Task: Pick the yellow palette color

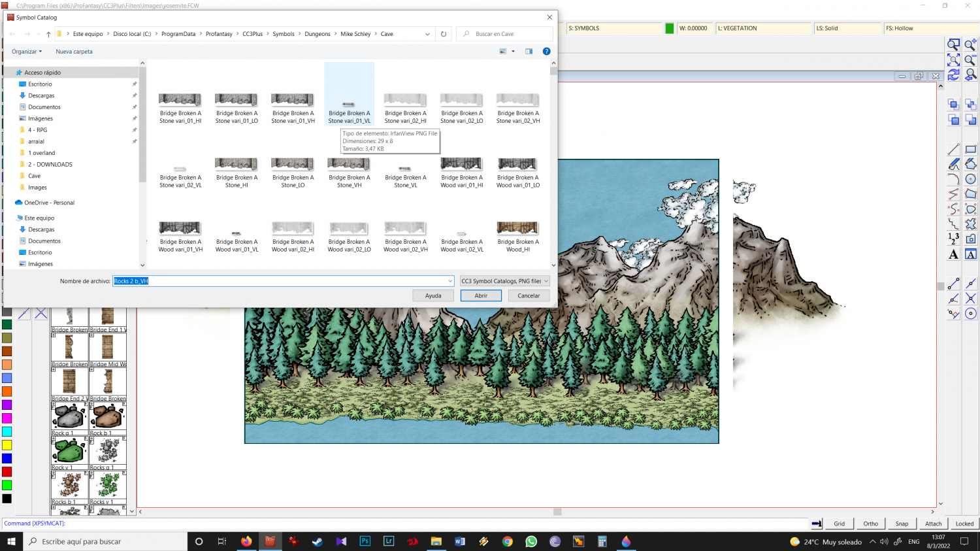Action: pyautogui.click(x=7, y=445)
